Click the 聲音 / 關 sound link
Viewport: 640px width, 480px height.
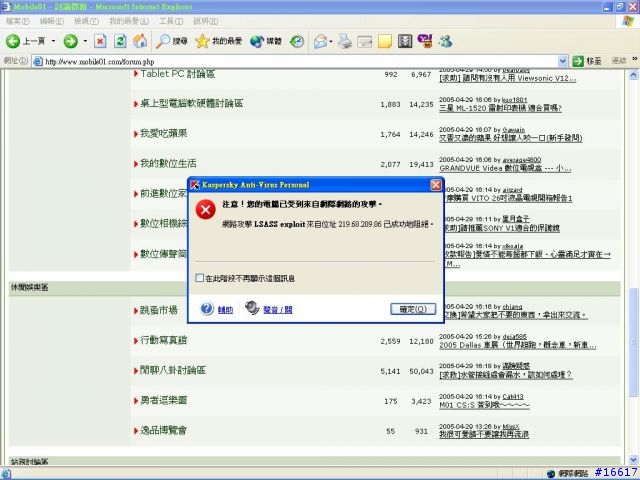point(278,310)
